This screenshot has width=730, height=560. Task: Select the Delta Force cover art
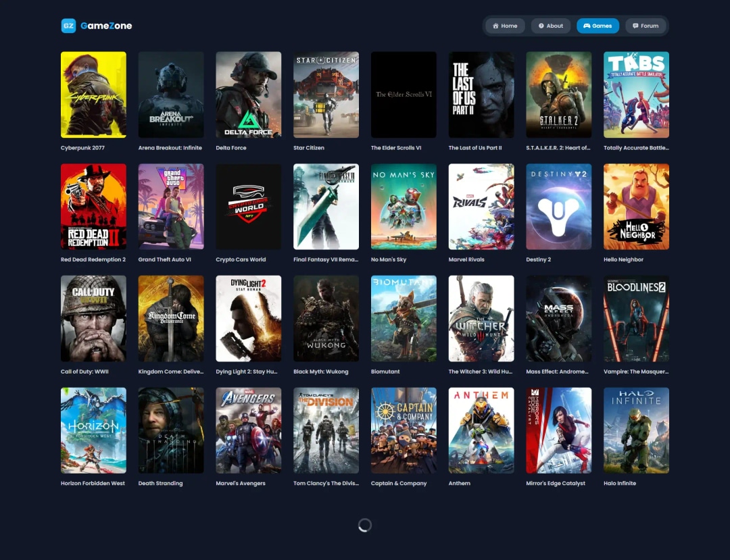click(x=249, y=95)
